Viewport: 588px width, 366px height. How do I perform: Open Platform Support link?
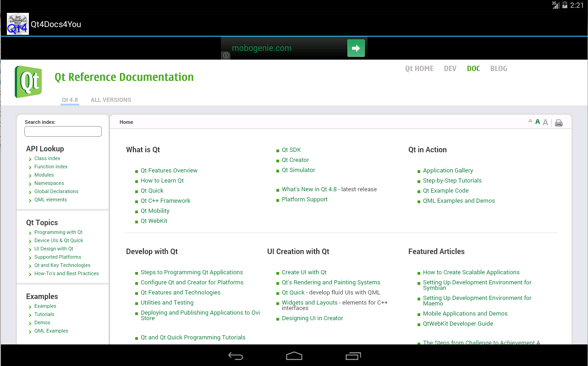coord(305,200)
